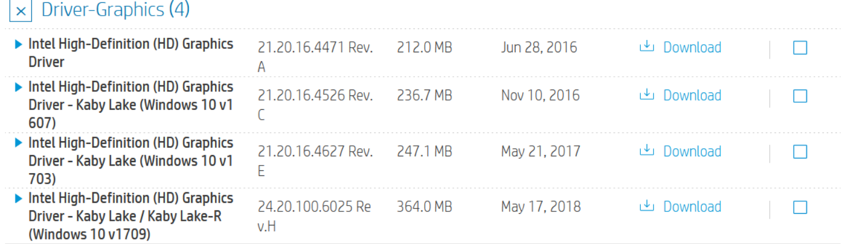Screen dimensions: 868x244
Task: Click Download link for Jun 28, 2016 driver
Action: [x=692, y=47]
